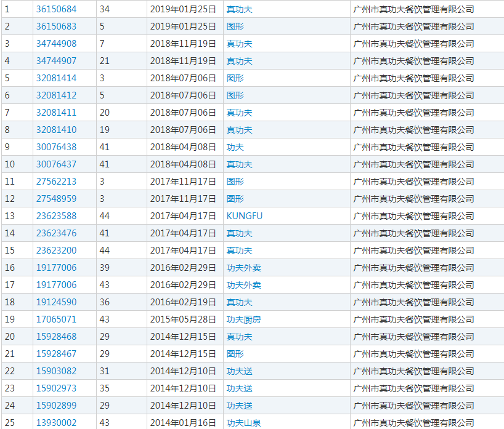Screen dimensions: 504x429
Task: Click 真功夫 link in row 18
Action: 239,302
